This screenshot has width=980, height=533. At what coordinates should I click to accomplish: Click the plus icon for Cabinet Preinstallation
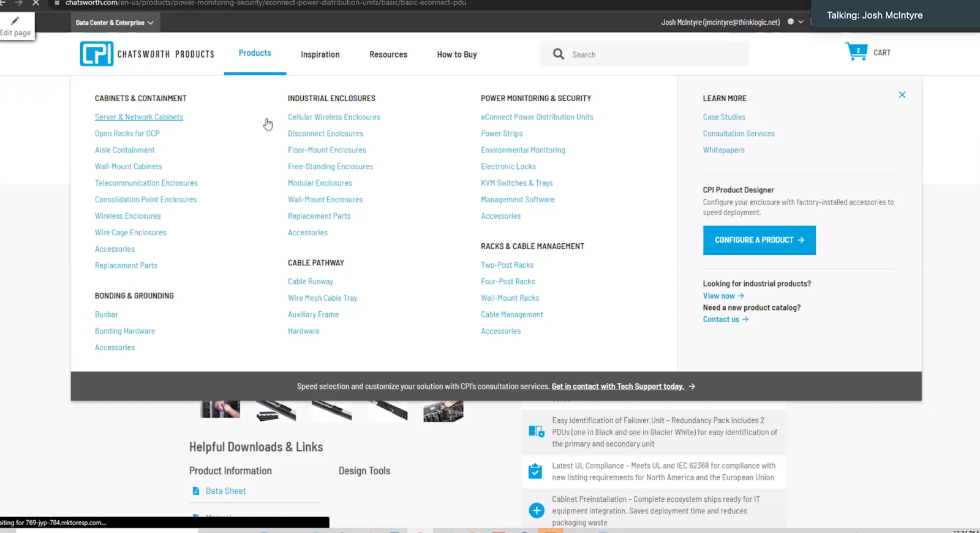tap(537, 510)
